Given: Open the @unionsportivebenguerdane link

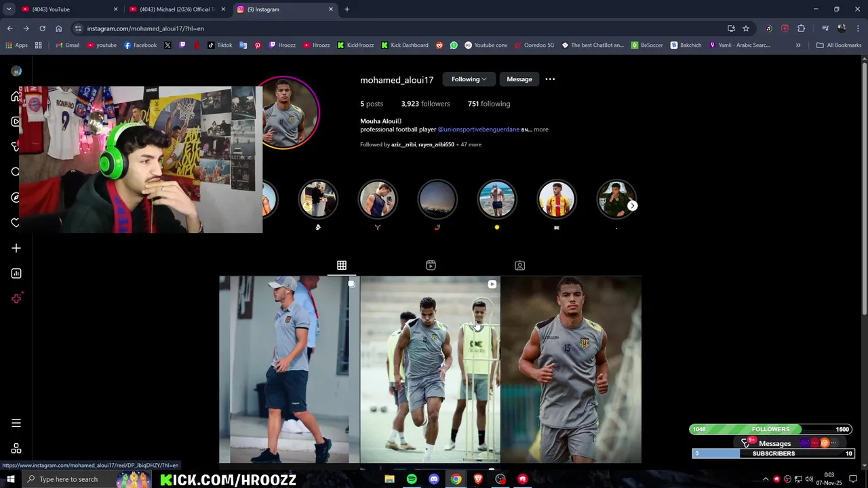Looking at the screenshot, I should click(x=479, y=129).
